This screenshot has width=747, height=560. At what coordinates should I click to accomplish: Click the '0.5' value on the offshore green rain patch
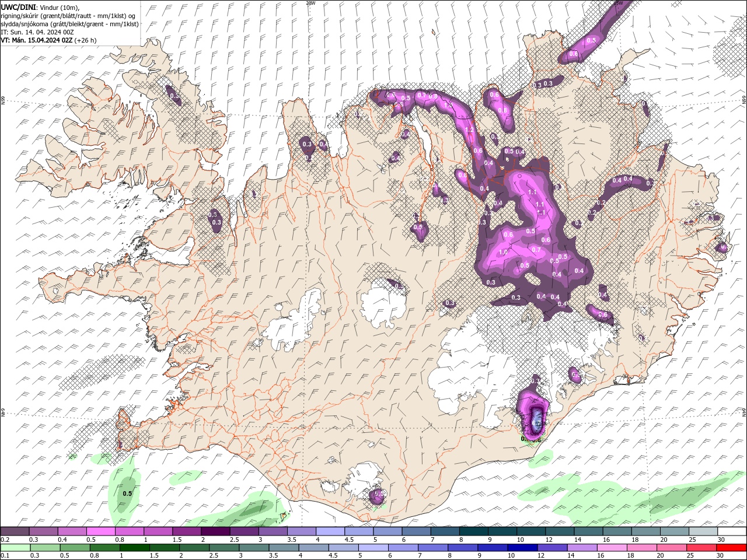(127, 494)
